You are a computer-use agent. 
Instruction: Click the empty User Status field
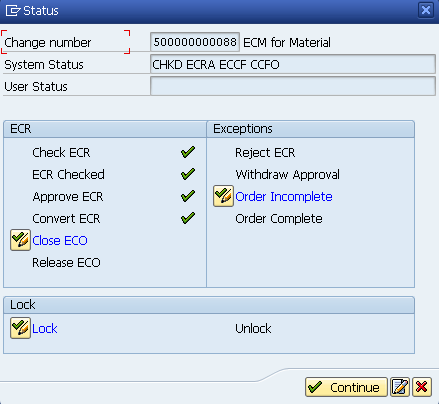click(x=293, y=86)
